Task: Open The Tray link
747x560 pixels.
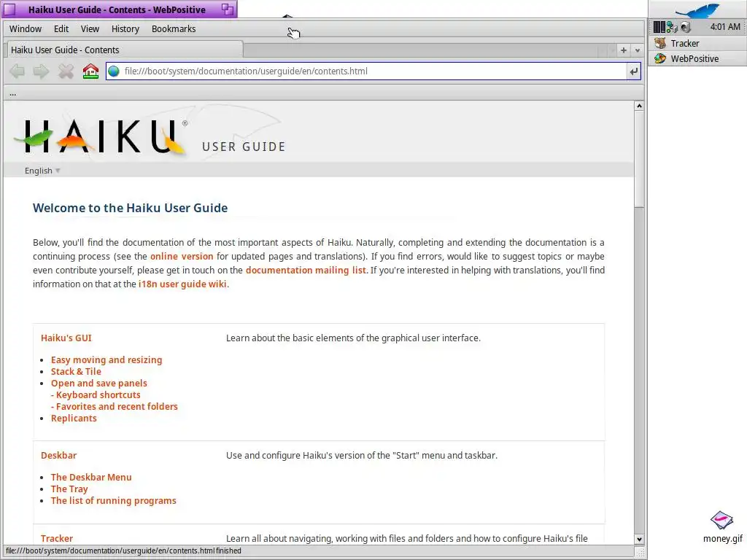Action: coord(69,489)
